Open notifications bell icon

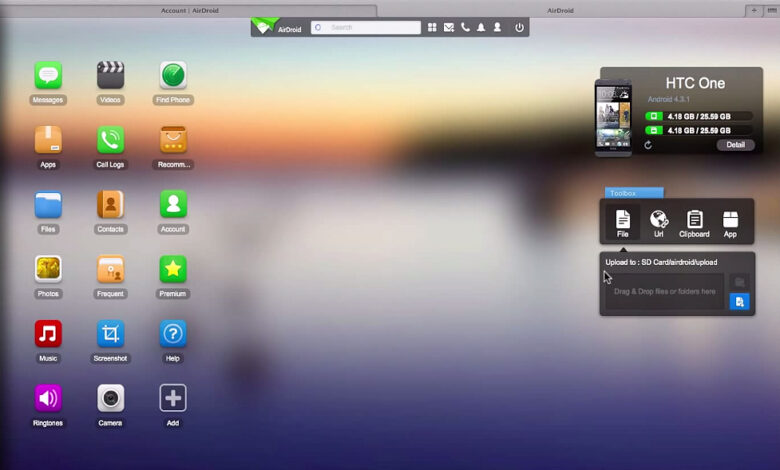click(481, 27)
